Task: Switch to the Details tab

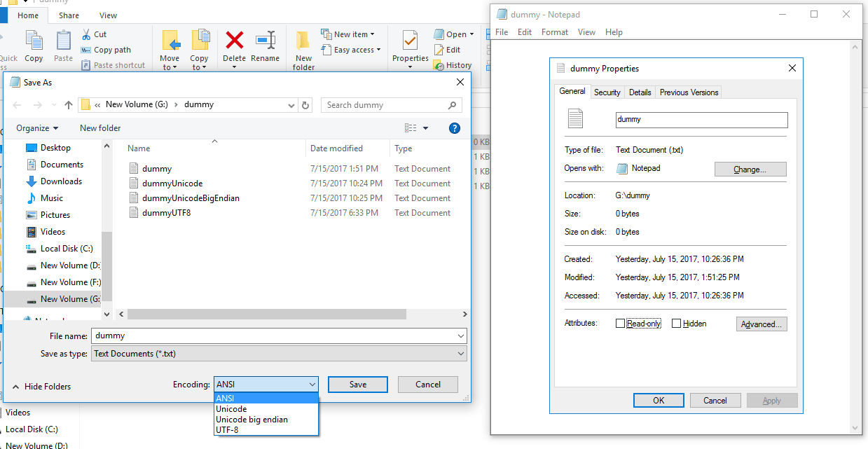Action: (640, 92)
